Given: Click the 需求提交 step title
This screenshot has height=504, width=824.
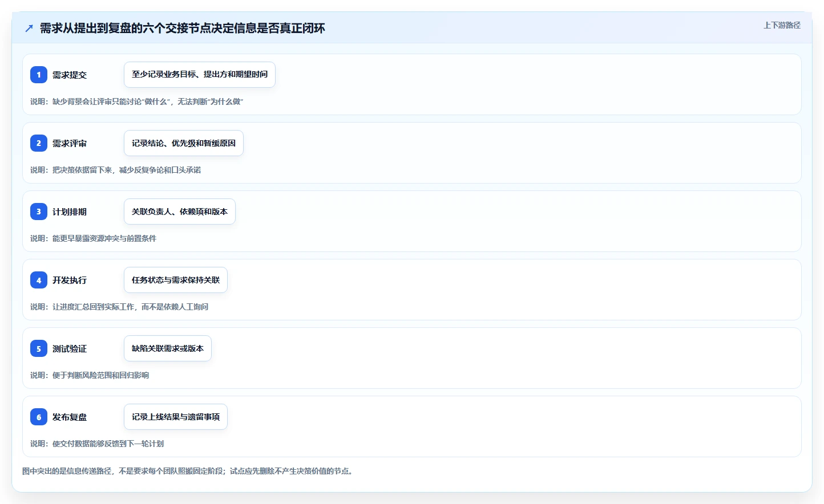Looking at the screenshot, I should (x=70, y=75).
